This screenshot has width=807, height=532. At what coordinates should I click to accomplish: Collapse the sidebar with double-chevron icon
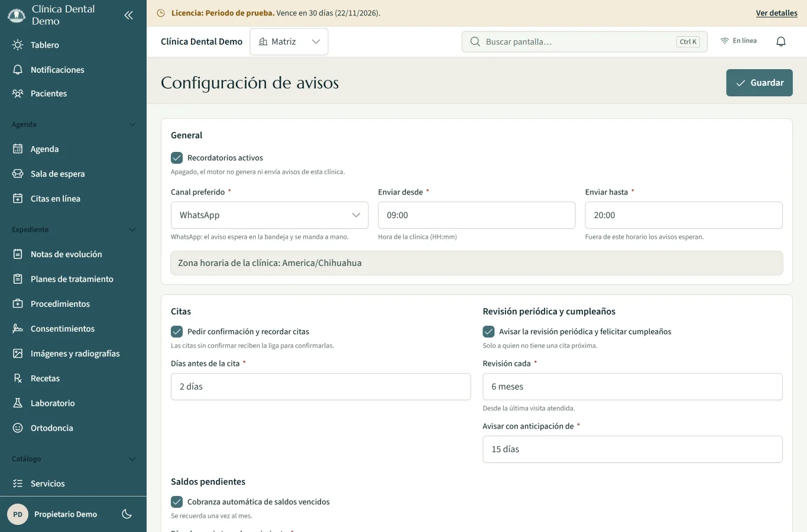[x=128, y=15]
